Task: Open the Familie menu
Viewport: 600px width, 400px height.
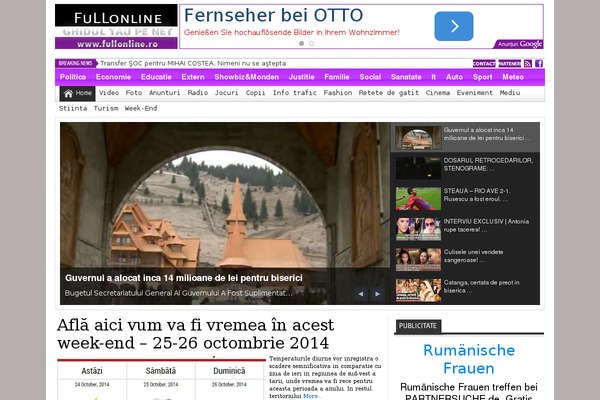Action: tap(337, 77)
